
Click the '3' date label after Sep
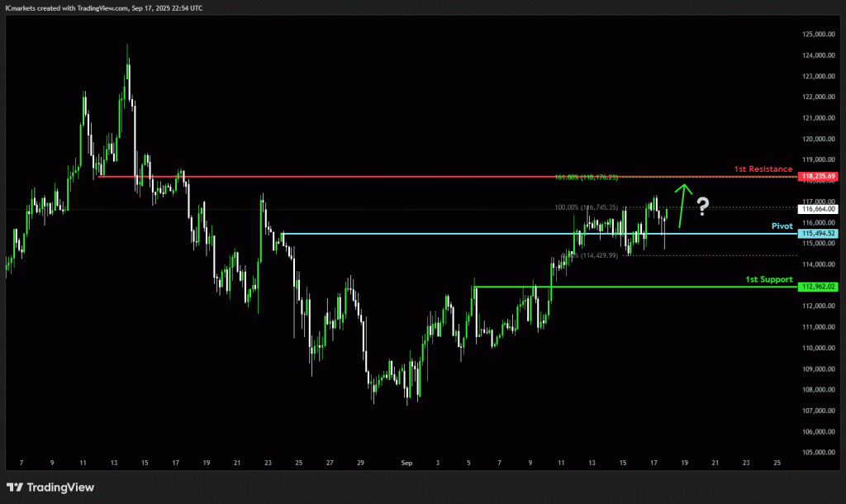[x=438, y=463]
